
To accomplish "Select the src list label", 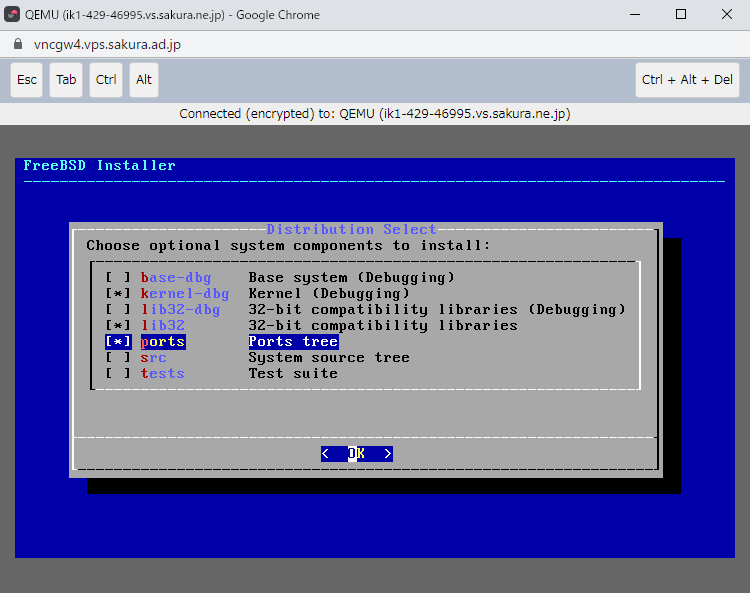I will (x=153, y=357).
